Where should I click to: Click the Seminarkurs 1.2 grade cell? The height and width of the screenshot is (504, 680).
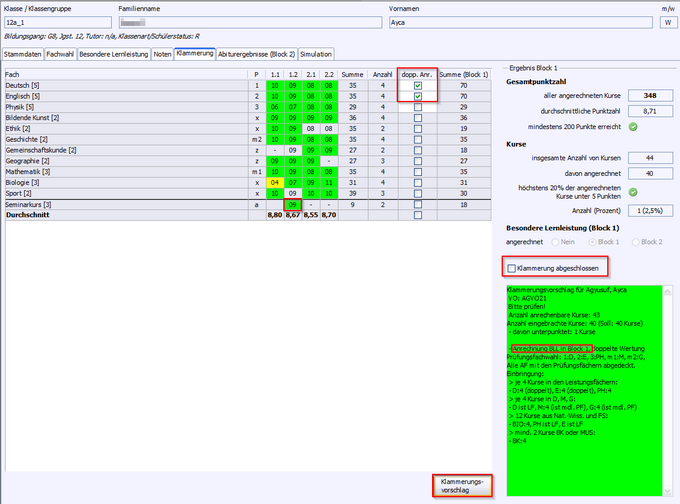293,204
